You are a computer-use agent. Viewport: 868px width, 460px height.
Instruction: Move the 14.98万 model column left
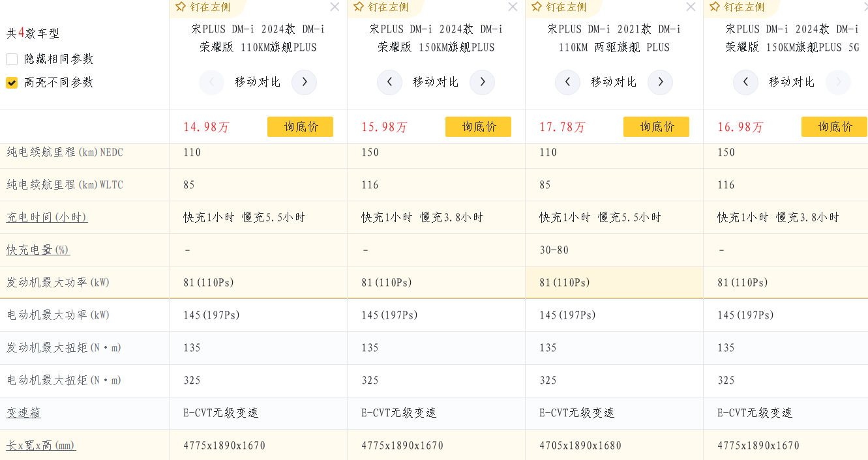click(211, 82)
